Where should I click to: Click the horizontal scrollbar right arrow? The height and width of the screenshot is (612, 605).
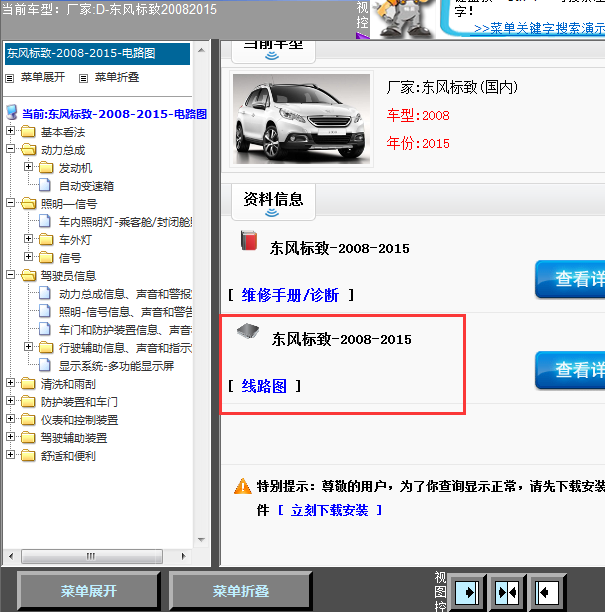point(183,556)
